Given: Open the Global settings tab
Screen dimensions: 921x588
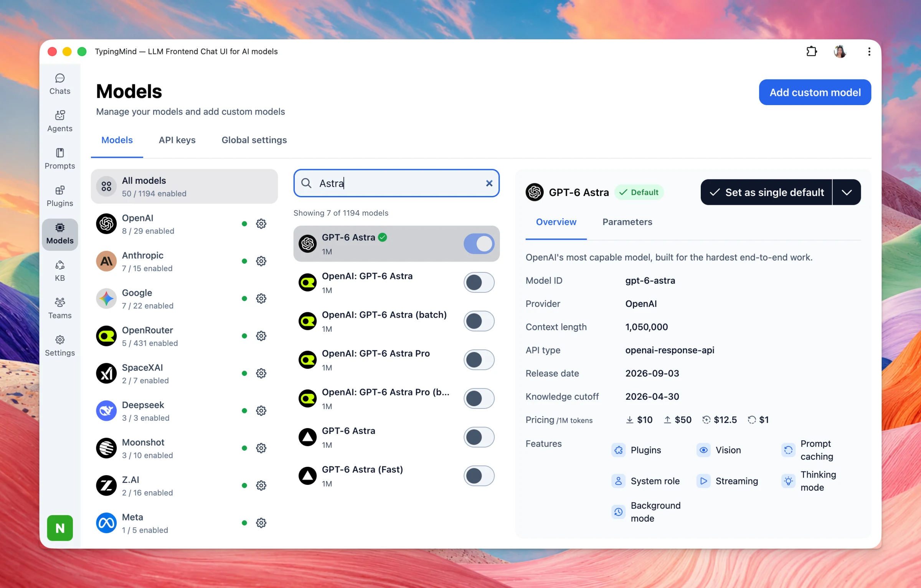Looking at the screenshot, I should [254, 140].
